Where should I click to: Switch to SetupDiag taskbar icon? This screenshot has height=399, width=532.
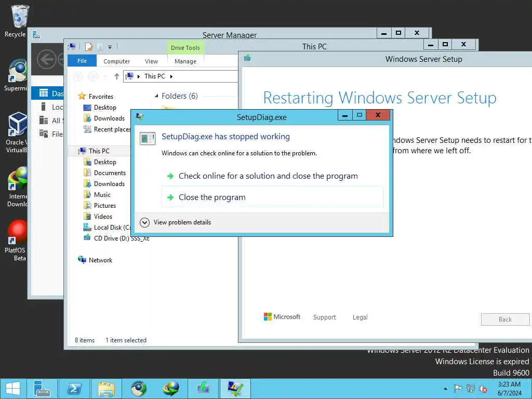point(235,389)
